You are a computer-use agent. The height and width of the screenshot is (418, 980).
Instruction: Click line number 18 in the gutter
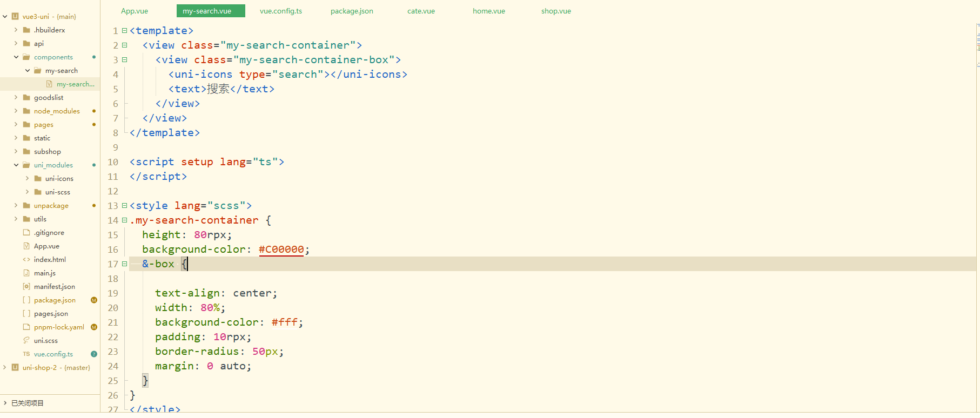click(113, 279)
